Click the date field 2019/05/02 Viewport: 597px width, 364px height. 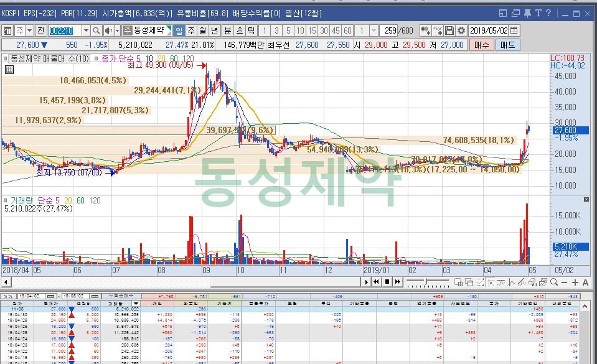(x=489, y=30)
